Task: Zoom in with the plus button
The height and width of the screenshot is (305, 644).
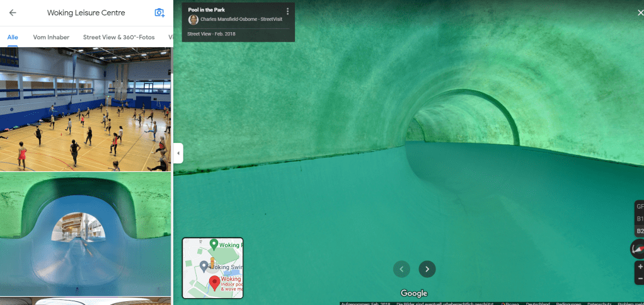Action: pyautogui.click(x=640, y=267)
